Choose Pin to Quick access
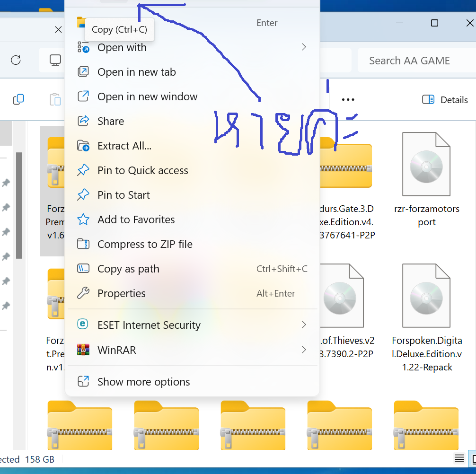Viewport: 476px width, 474px height. [192, 170]
